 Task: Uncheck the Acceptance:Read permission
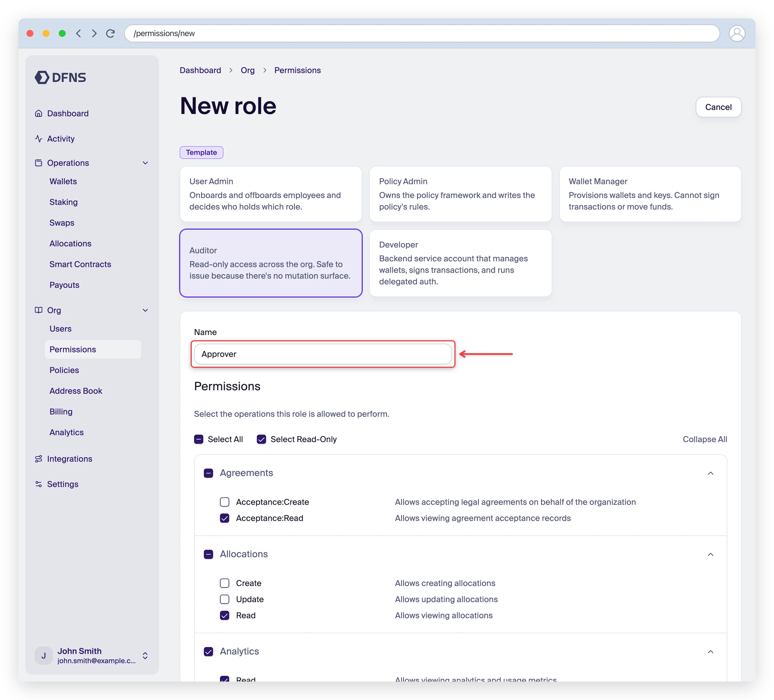click(x=225, y=518)
